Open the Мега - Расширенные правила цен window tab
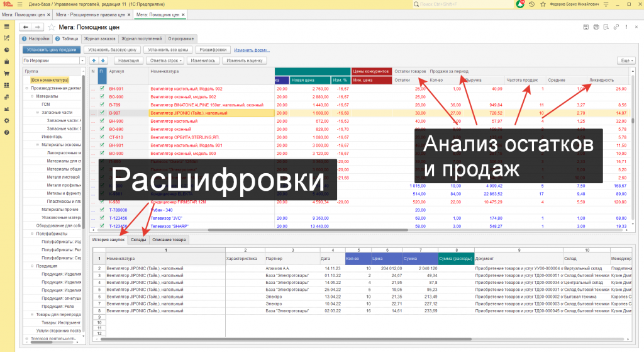 click(x=93, y=14)
